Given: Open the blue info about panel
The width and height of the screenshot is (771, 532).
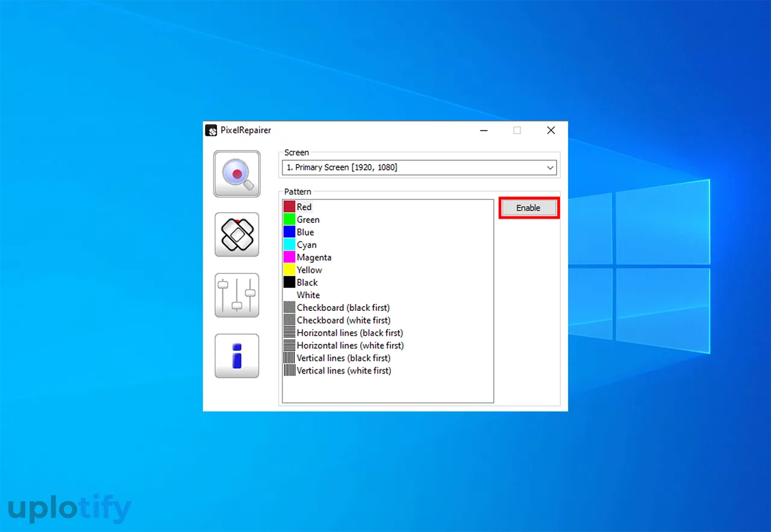Looking at the screenshot, I should pyautogui.click(x=237, y=356).
